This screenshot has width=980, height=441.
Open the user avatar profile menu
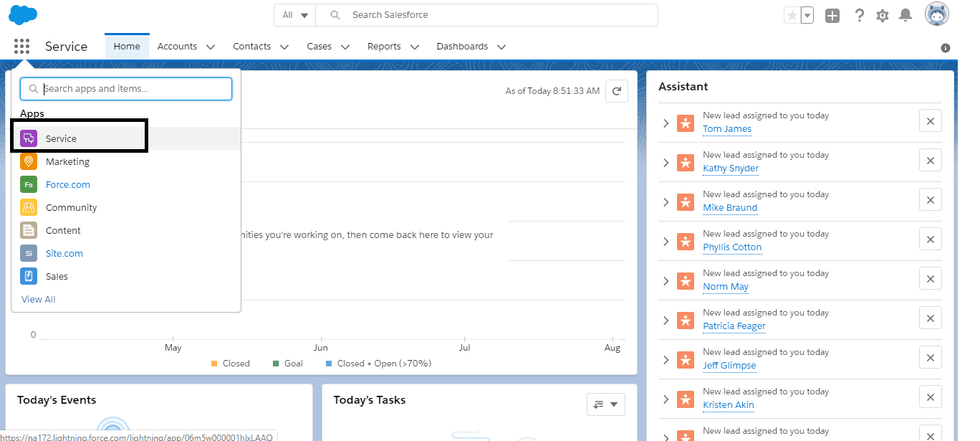click(x=937, y=14)
